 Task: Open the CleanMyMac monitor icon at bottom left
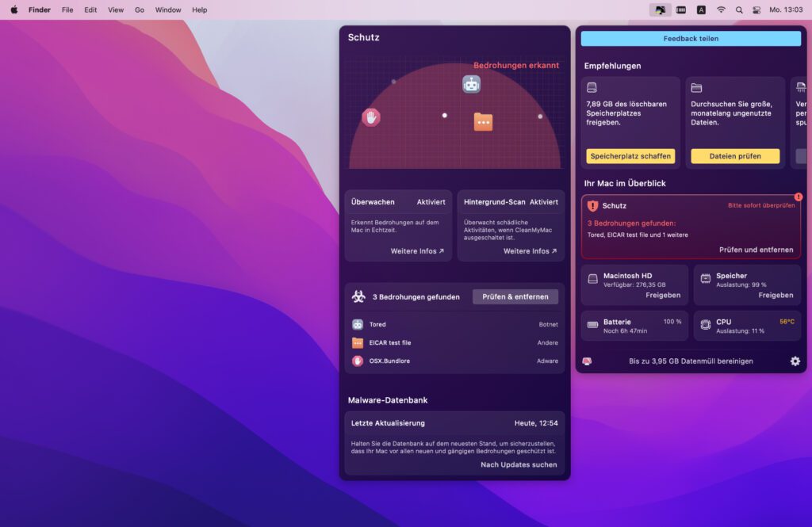pos(586,361)
